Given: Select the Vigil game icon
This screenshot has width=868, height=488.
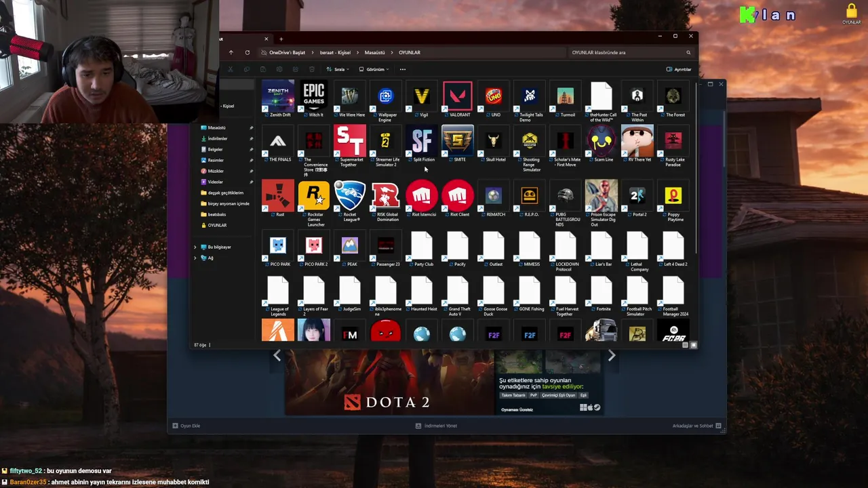Looking at the screenshot, I should 422,99.
